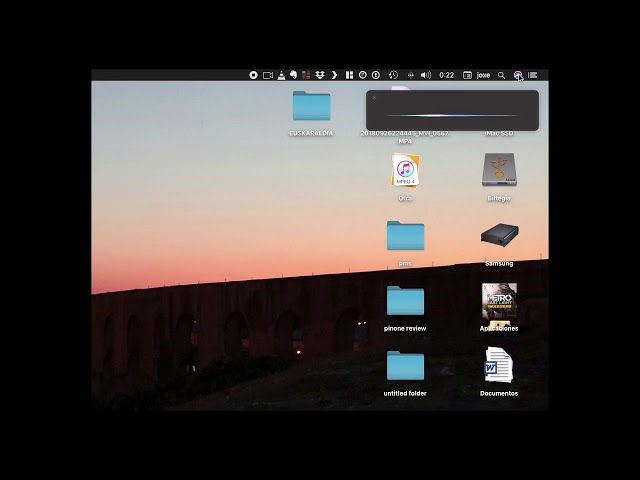
Task: Click the pinone review name label
Action: click(x=405, y=328)
